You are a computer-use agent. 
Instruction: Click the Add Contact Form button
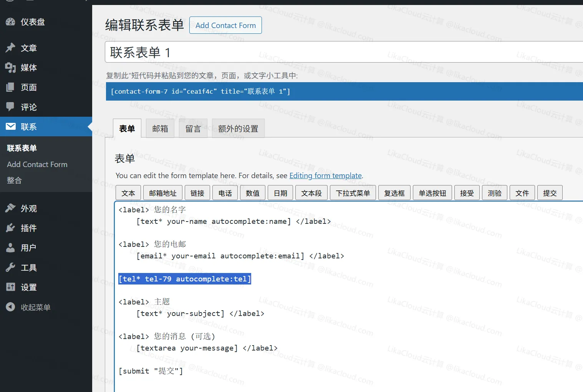(x=225, y=25)
